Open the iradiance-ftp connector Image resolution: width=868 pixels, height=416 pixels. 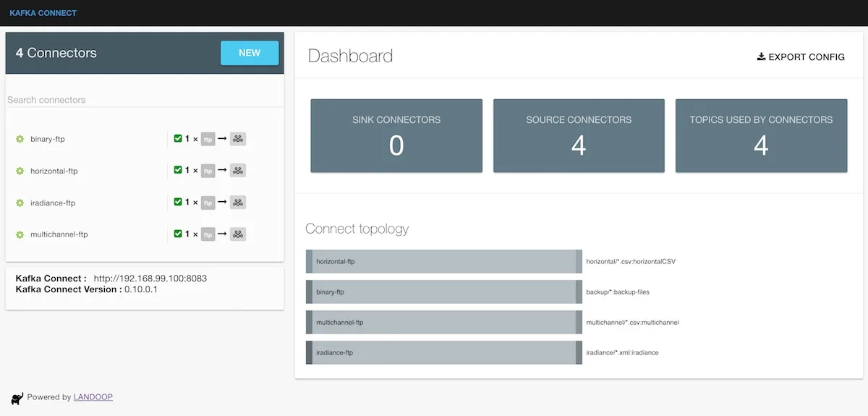click(53, 203)
